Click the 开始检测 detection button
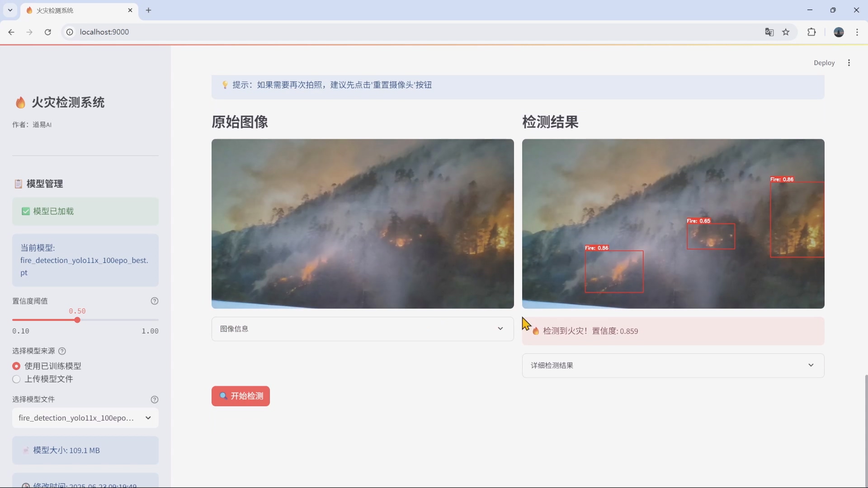 [x=241, y=396]
